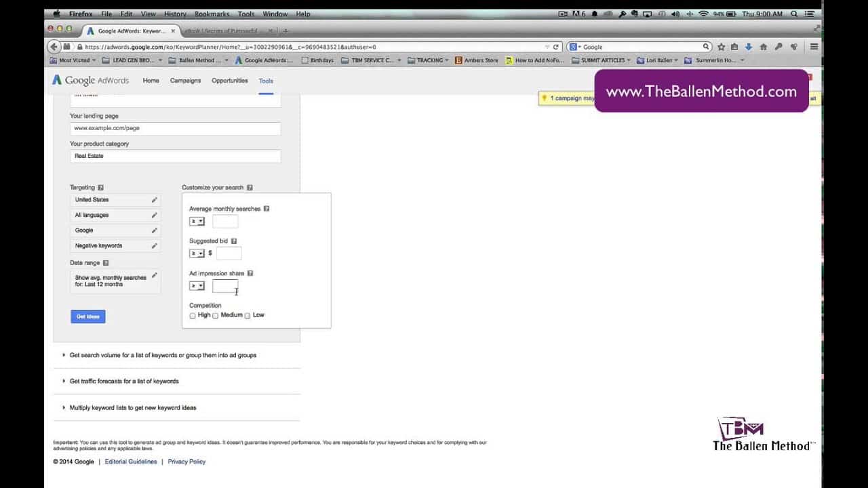Open Apple menu
868x488 pixels.
point(56,14)
